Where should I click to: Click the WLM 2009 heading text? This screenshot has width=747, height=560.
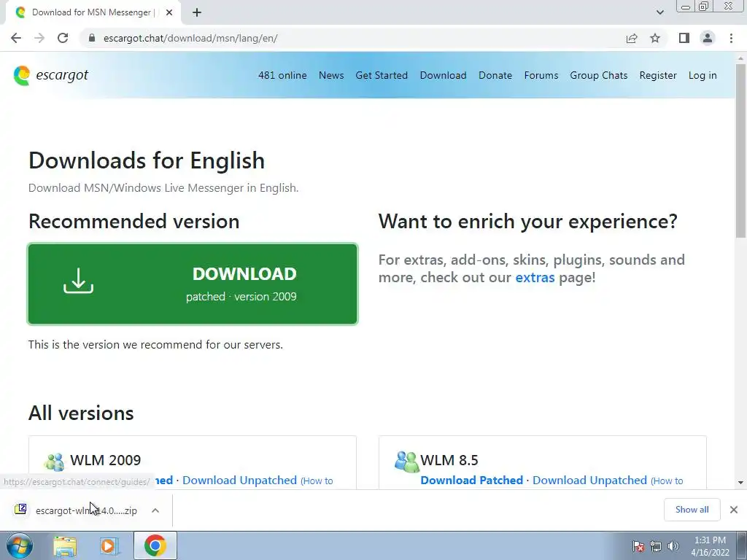[x=105, y=460]
